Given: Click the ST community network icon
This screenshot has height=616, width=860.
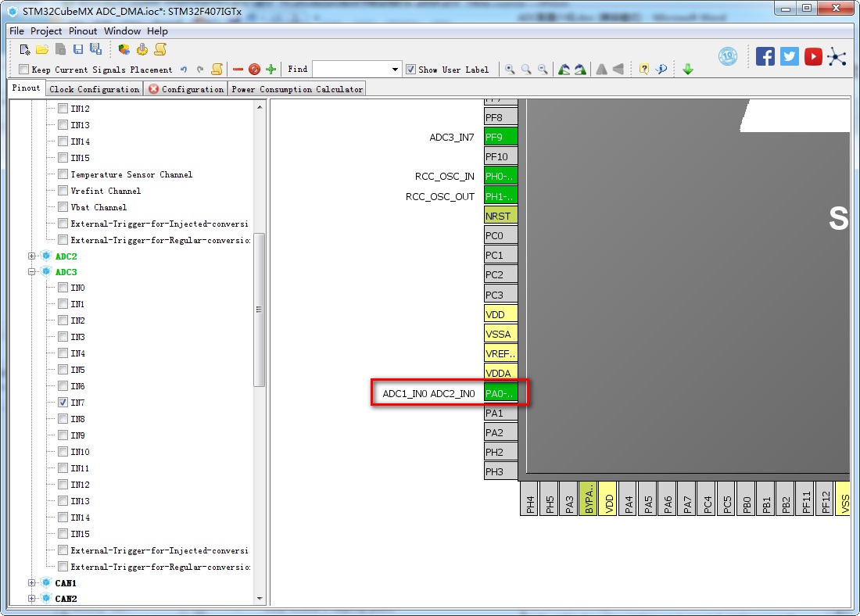Looking at the screenshot, I should 837,56.
